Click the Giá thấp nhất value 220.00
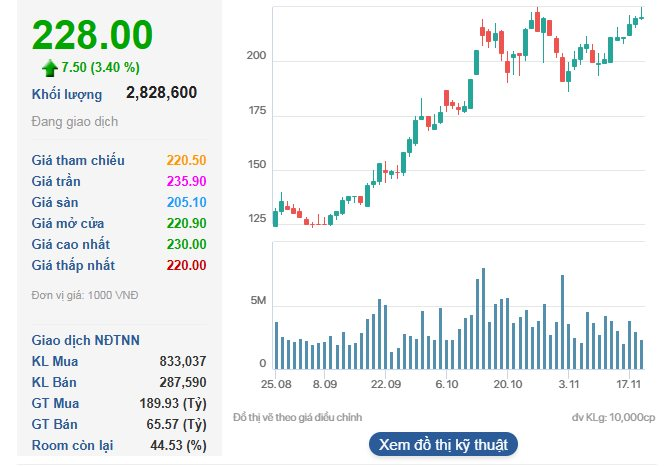671x467 pixels. coord(185,265)
